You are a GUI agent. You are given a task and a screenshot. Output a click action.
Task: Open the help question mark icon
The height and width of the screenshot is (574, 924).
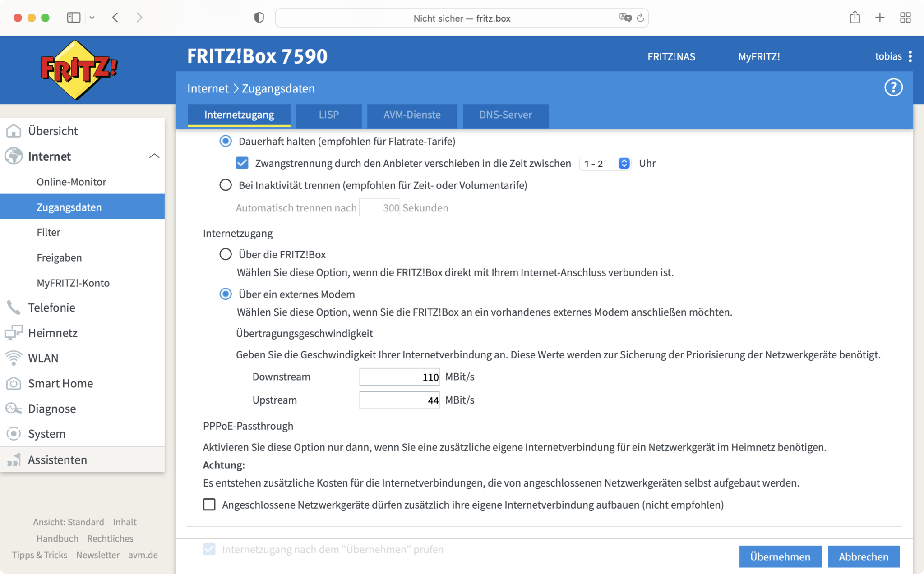point(894,87)
